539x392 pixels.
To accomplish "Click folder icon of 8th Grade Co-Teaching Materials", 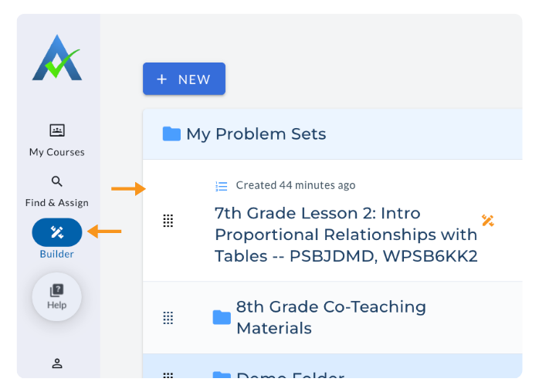I will coord(222,317).
